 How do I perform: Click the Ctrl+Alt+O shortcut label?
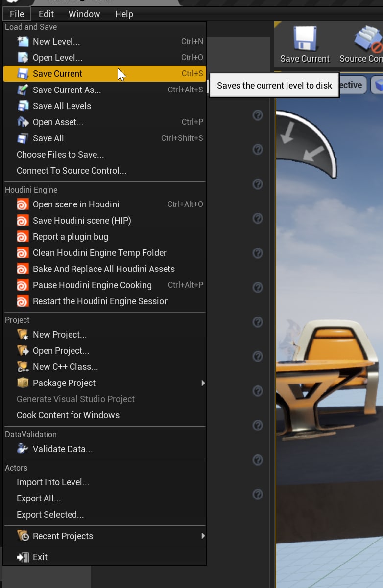185,204
